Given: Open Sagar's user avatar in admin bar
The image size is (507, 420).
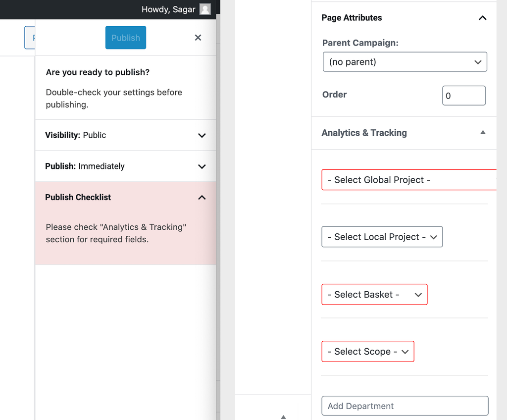Looking at the screenshot, I should coord(205,9).
